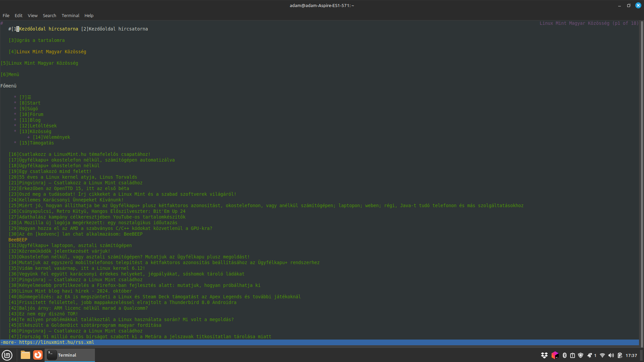Focus the Terminal taskbar button

click(70, 355)
